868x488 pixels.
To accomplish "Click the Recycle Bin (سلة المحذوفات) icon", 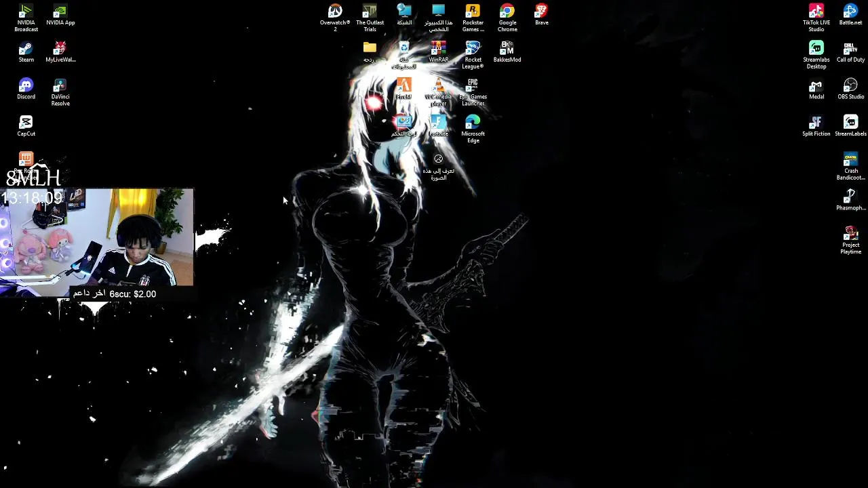I will coord(404,56).
